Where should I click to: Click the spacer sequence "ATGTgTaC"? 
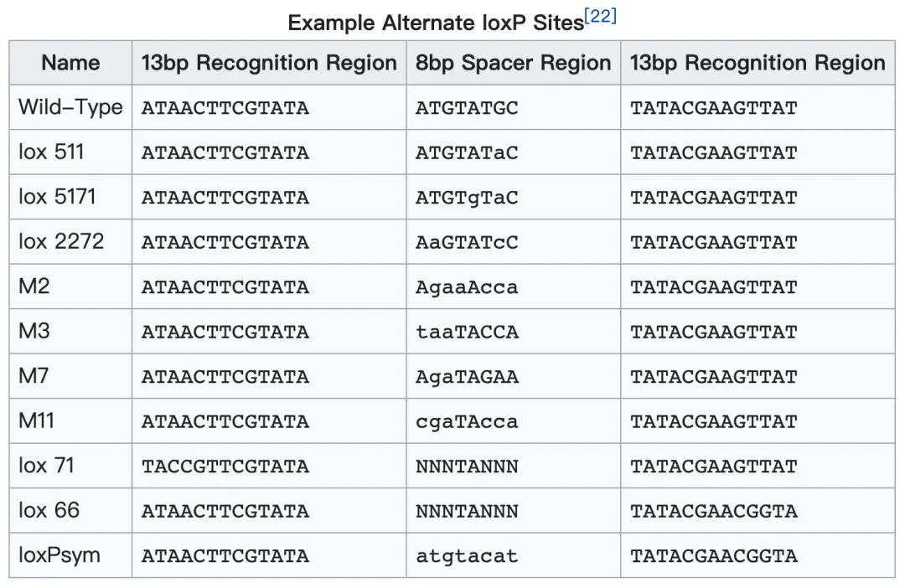pos(467,198)
